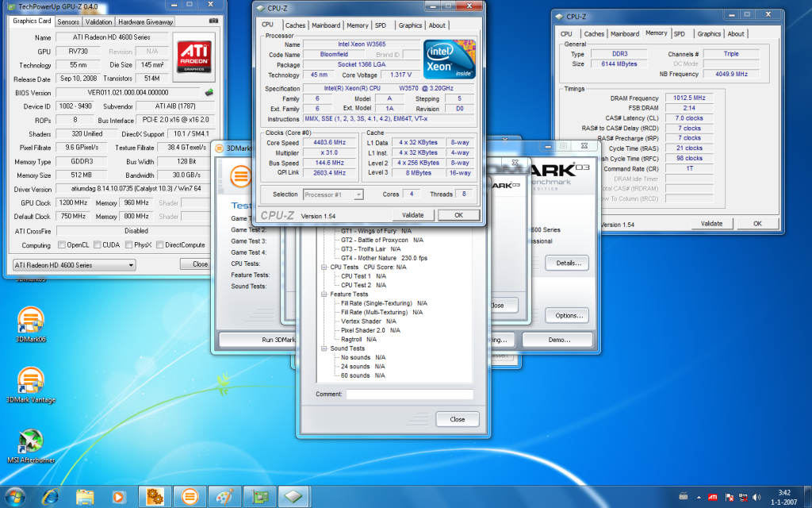Click OK in Memory CPU-Z window
This screenshot has height=508, width=812.
[x=757, y=223]
